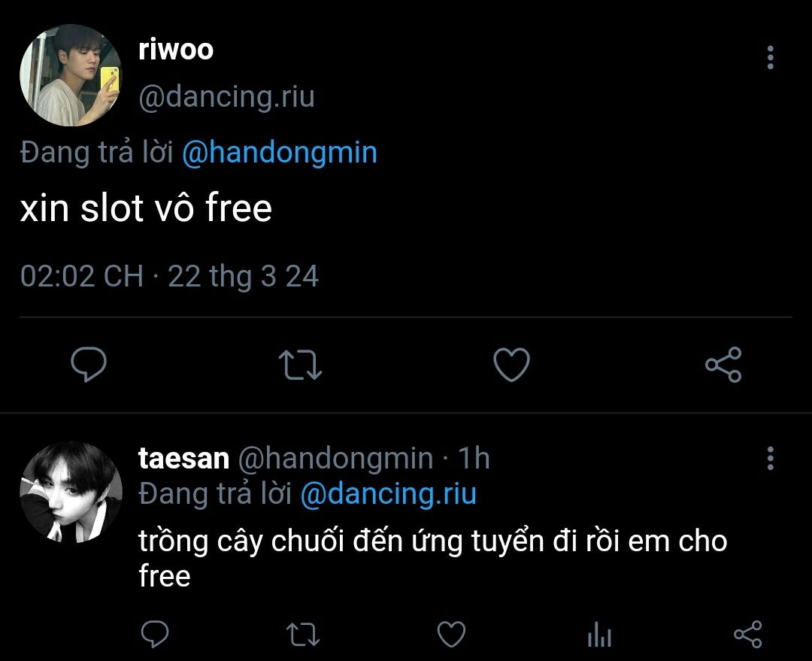
Task: Share taesan's reply
Action: pyautogui.click(x=748, y=634)
